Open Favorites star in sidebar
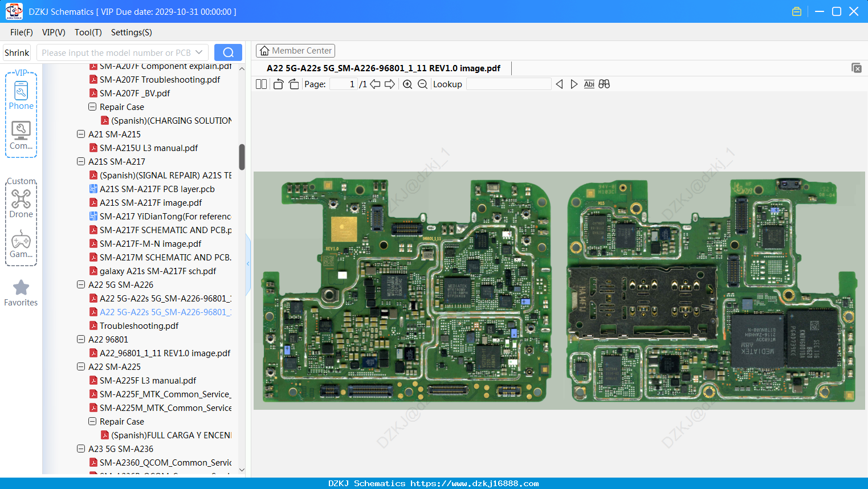The width and height of the screenshot is (868, 489). [21, 294]
